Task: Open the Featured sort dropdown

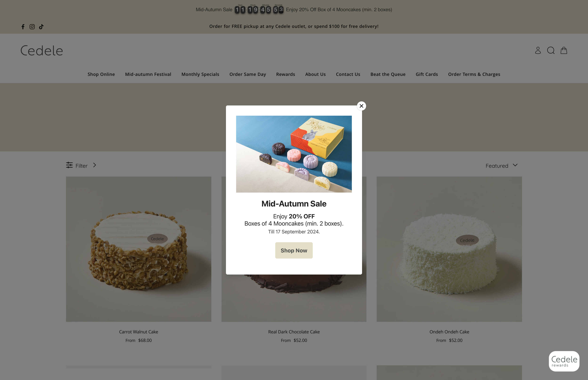Action: coord(501,166)
